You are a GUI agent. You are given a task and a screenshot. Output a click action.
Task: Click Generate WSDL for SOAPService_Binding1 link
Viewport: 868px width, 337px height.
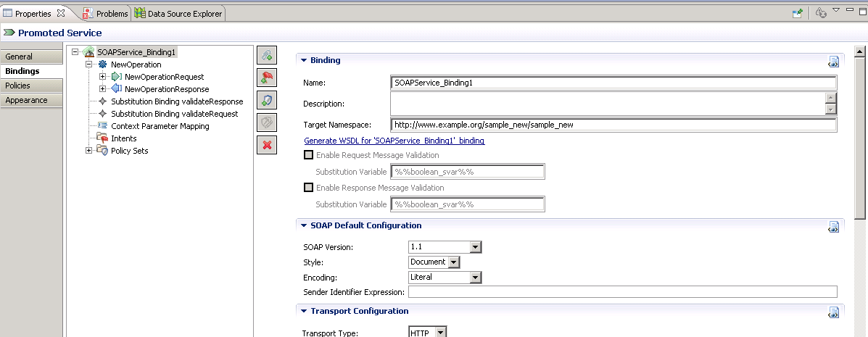(x=394, y=141)
